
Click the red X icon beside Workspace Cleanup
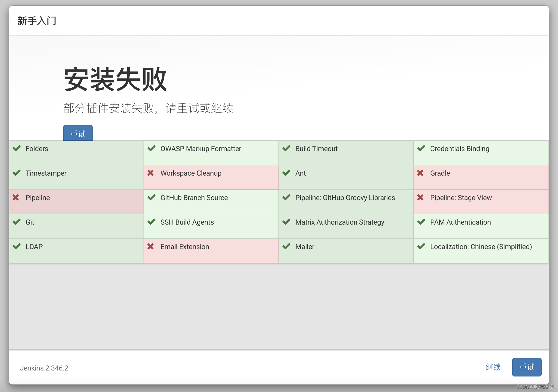[x=151, y=173]
